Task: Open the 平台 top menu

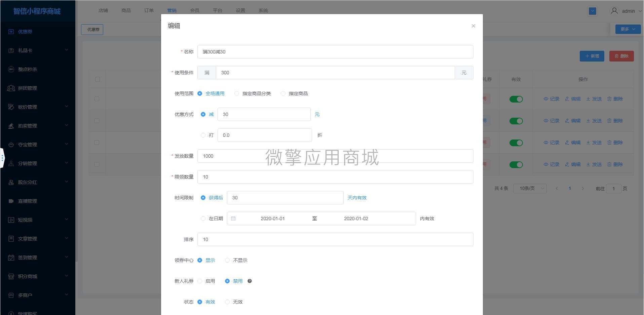Action: coord(218,11)
